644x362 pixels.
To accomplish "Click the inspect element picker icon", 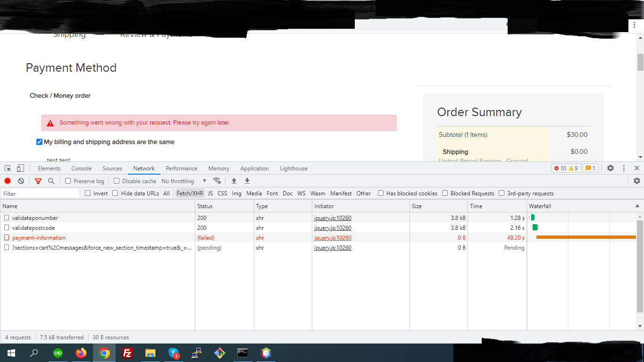I will tap(8, 168).
